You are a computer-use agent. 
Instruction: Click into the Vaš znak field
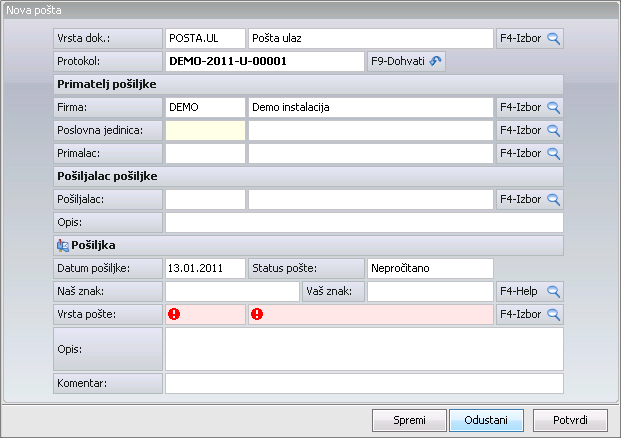pyautogui.click(x=430, y=291)
